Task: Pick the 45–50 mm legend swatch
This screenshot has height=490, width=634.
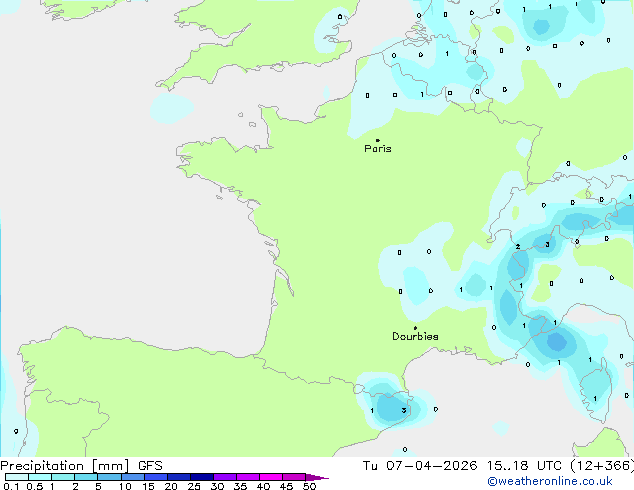Action: click(294, 477)
